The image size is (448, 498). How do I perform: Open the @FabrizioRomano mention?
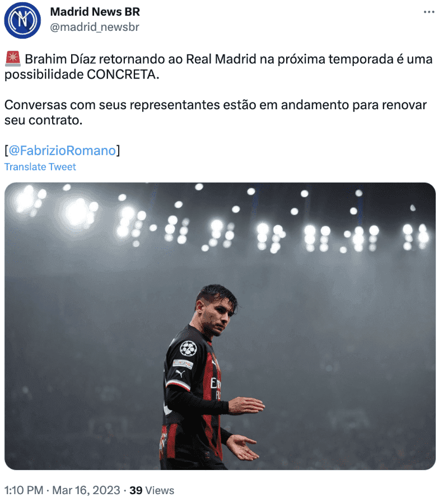tap(62, 150)
